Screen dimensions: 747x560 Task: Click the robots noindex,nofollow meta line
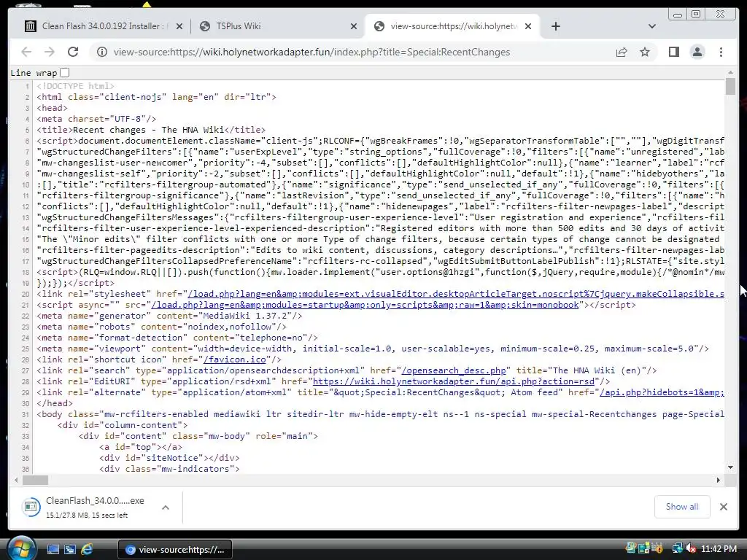(161, 327)
